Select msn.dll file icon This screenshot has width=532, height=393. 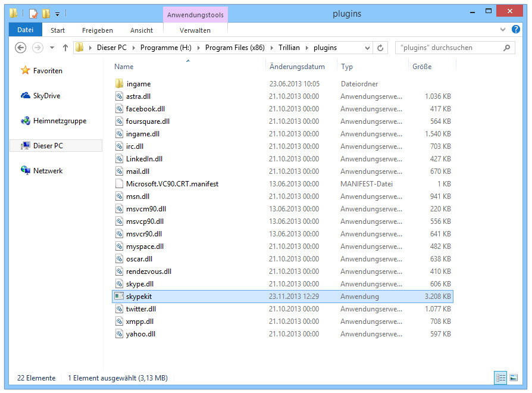tap(119, 196)
